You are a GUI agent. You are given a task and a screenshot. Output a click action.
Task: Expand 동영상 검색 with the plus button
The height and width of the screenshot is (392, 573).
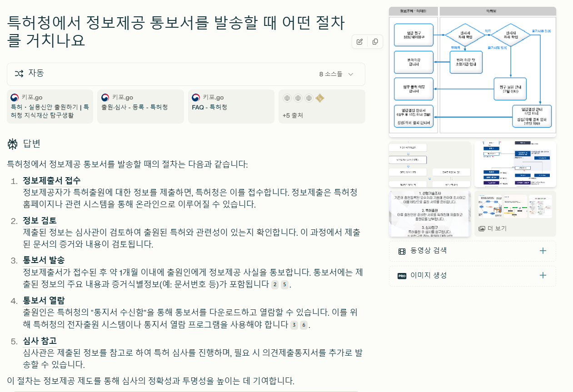coord(543,250)
